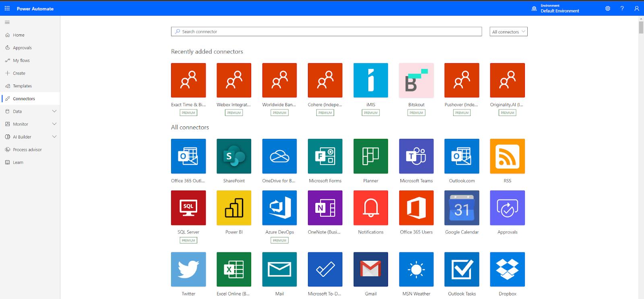
Task: Open the Excel Online connector
Action: pyautogui.click(x=234, y=269)
